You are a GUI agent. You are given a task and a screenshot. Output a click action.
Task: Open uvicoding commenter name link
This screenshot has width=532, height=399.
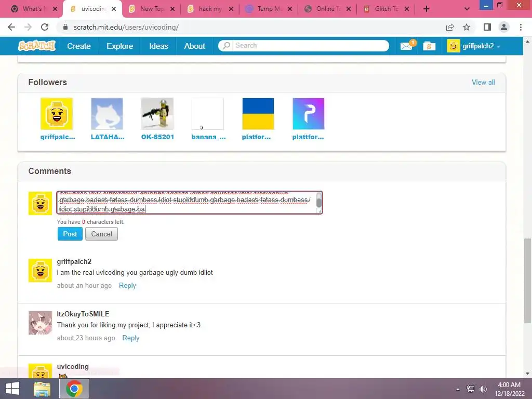(73, 366)
